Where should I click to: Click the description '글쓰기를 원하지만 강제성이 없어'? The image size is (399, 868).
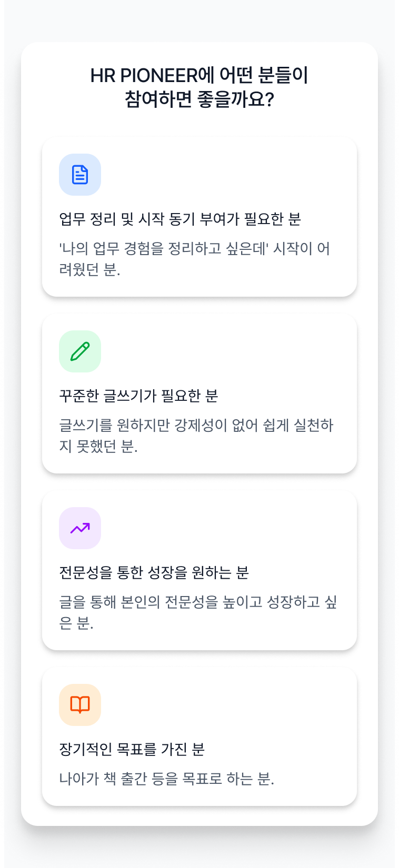[196, 436]
